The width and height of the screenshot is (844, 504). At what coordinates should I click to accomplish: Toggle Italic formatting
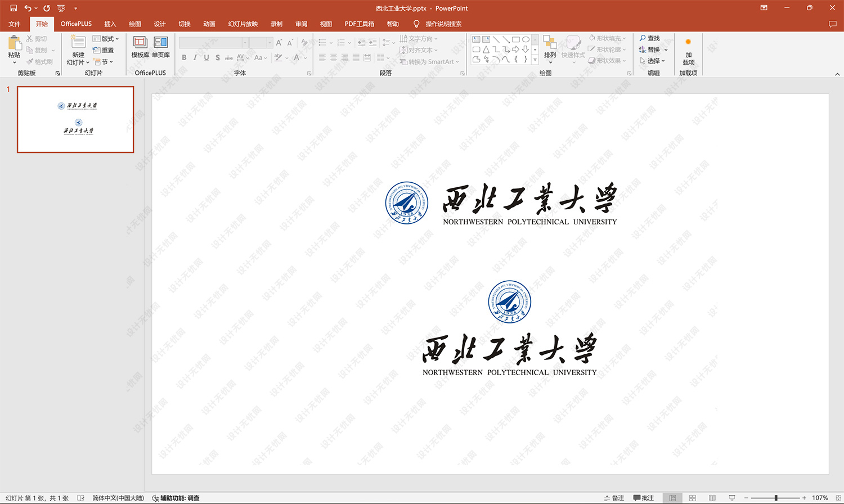point(195,57)
